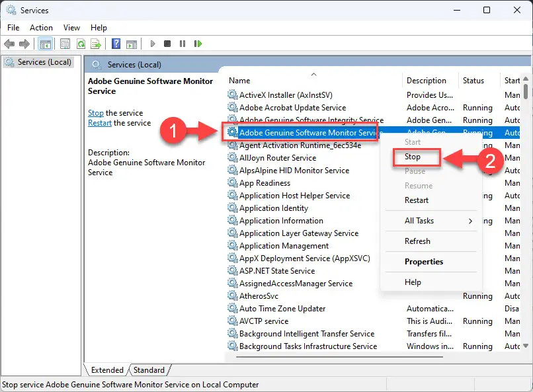Click the forward navigation arrow icon
Screen dimensions: 533x392
click(x=24, y=44)
